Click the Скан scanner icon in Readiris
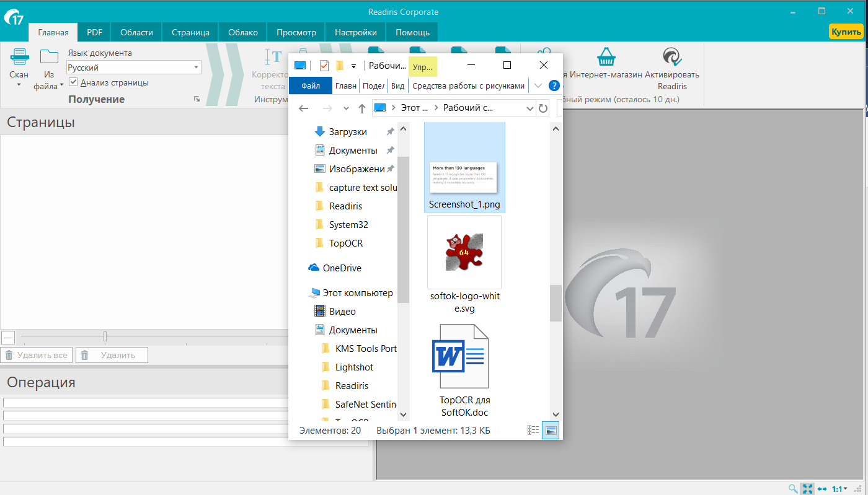The height and width of the screenshot is (495, 868). [19, 57]
